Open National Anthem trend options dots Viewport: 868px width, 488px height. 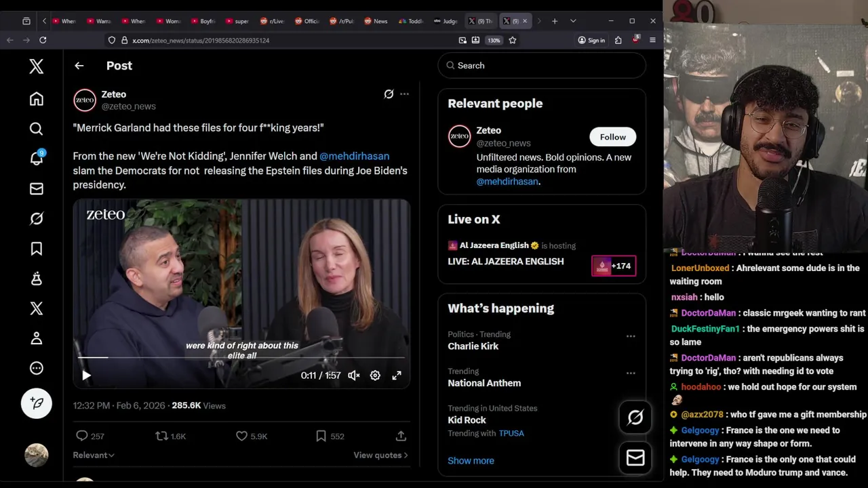(631, 373)
